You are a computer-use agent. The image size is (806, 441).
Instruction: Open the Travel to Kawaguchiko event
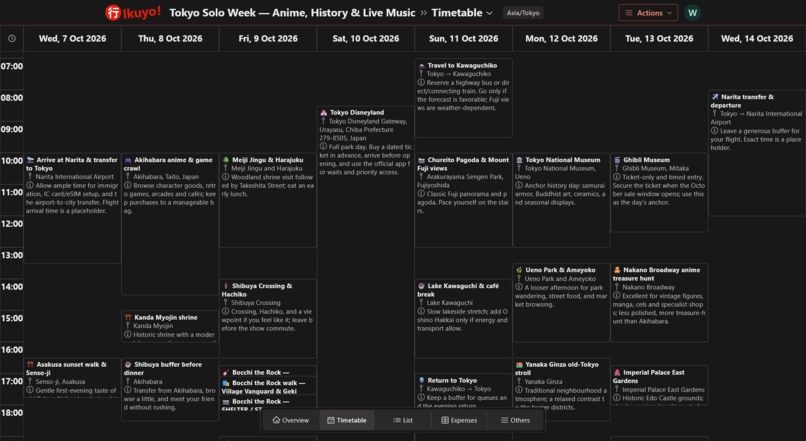[463, 98]
